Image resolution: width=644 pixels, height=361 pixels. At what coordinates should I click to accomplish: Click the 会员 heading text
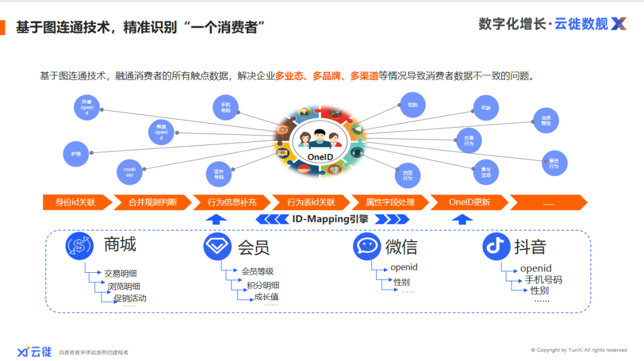point(254,247)
